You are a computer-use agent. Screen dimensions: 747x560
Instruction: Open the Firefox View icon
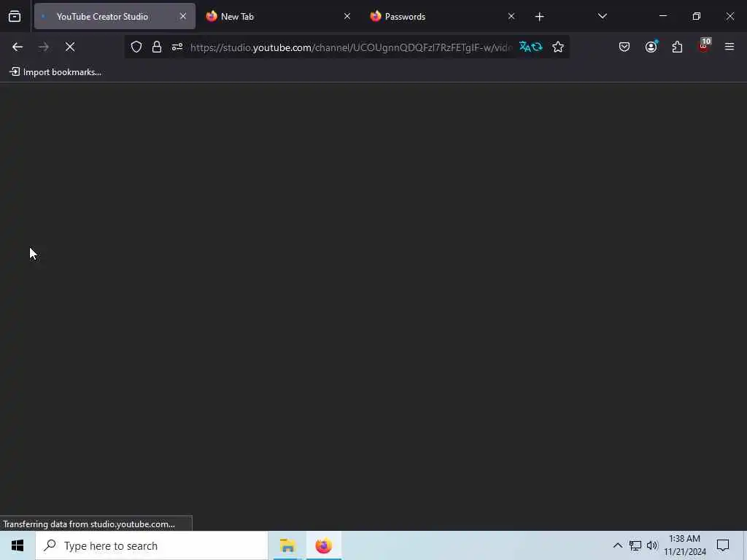click(15, 17)
